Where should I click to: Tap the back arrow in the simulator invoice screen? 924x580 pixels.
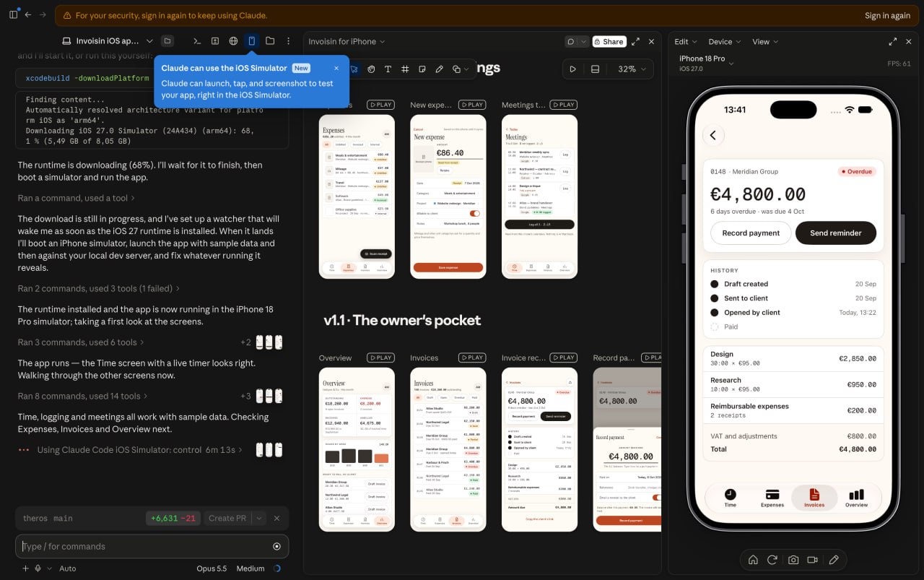713,135
